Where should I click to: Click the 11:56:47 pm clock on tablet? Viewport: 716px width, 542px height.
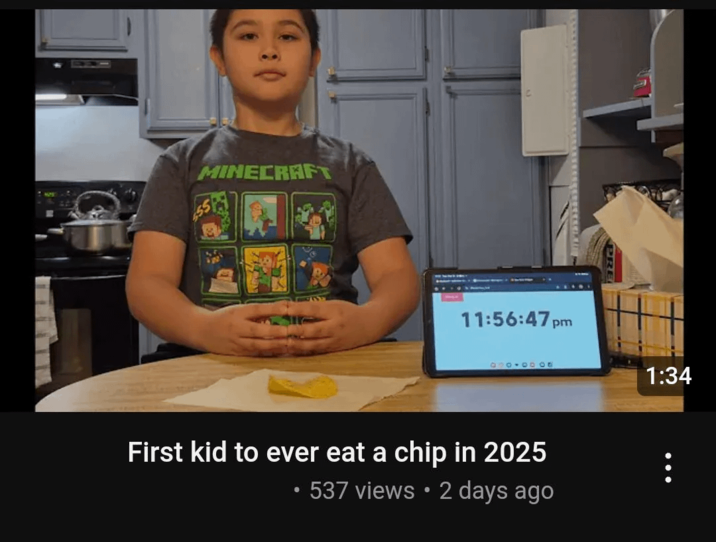point(516,319)
